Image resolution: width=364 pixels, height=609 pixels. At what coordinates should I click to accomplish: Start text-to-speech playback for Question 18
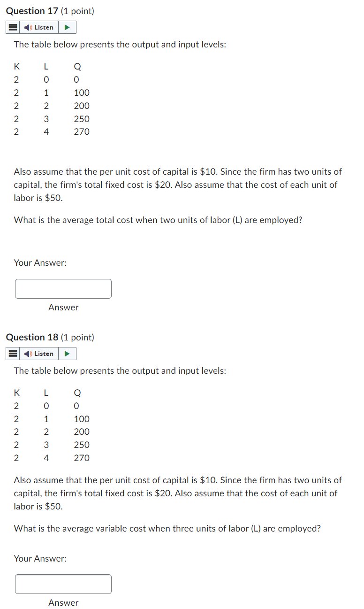(x=67, y=353)
